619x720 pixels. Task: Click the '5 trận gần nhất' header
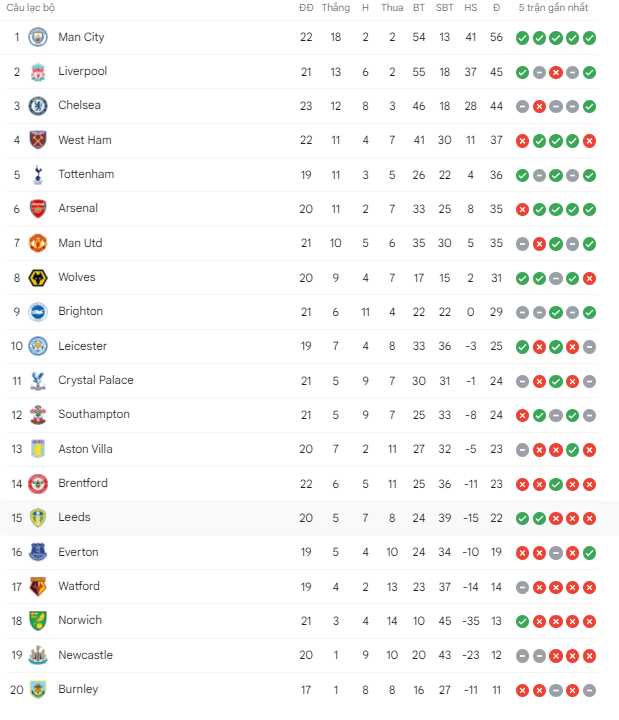[x=553, y=8]
